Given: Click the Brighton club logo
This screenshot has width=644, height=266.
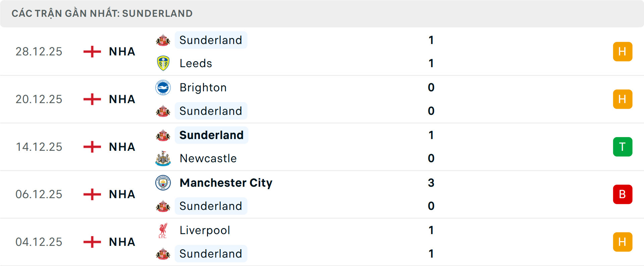Looking at the screenshot, I should (x=163, y=88).
